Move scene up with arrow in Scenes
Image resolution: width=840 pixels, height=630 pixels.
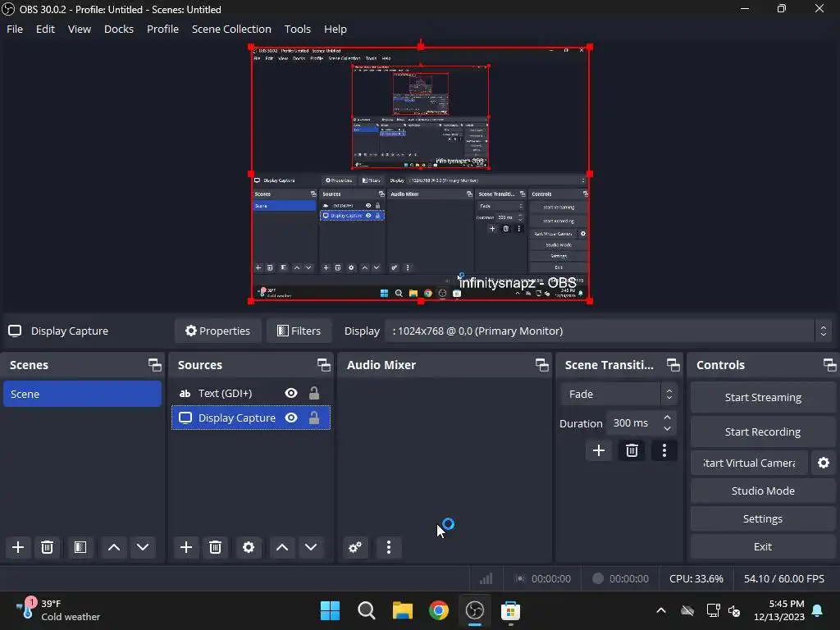113,547
